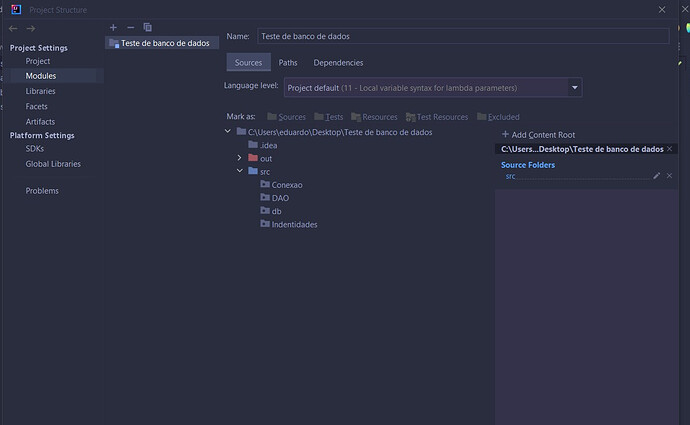Viewport: 690px width, 425px height.
Task: Expand the out folder
Action: point(239,158)
